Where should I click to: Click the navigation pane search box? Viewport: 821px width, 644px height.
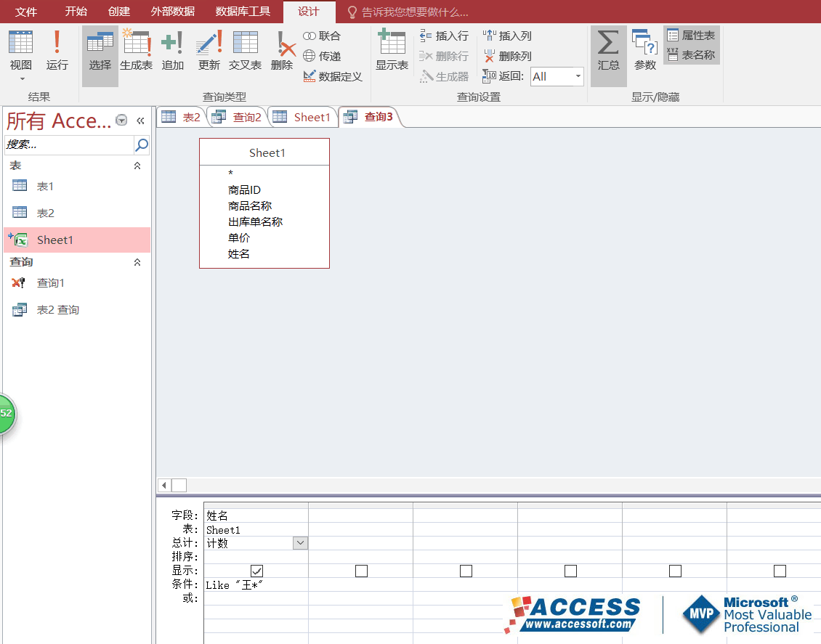pos(69,144)
